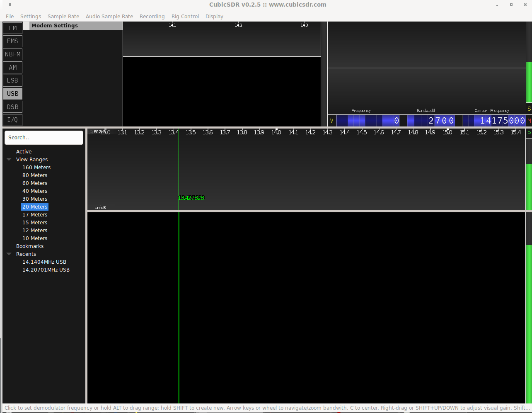Collapse the View Ranges tree
Image resolution: width=532 pixels, height=413 pixels.
pos(9,160)
